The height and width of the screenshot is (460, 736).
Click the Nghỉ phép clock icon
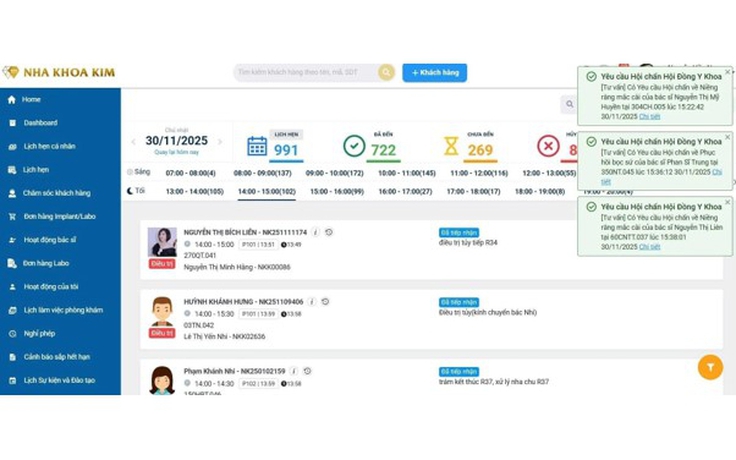pos(12,334)
